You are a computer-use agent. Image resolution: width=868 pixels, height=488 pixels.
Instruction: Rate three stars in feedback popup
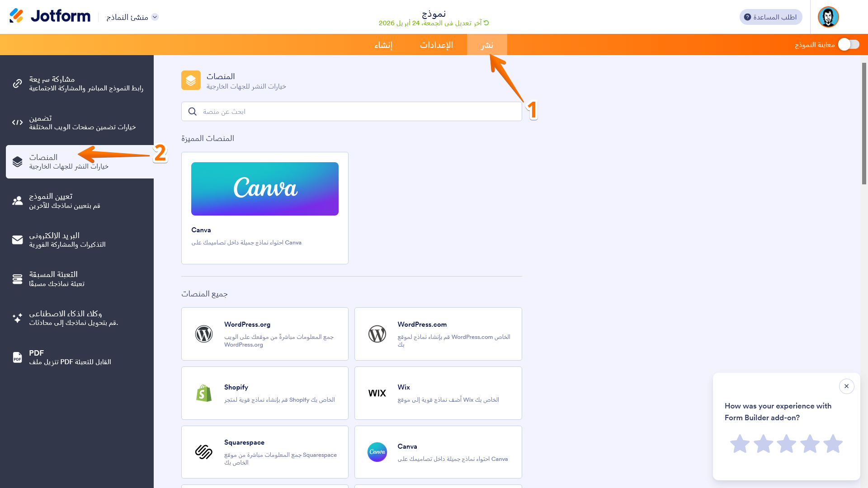tap(787, 444)
